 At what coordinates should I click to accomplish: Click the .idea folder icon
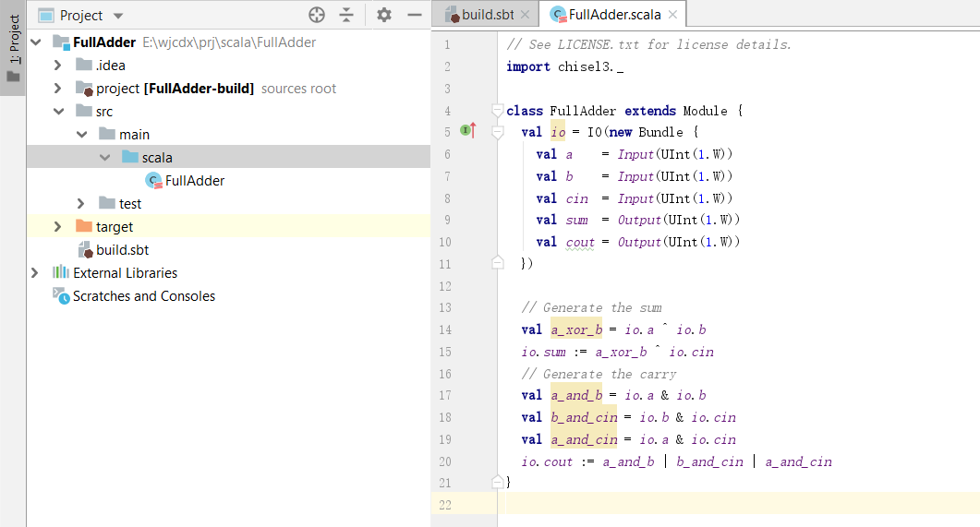[84, 65]
